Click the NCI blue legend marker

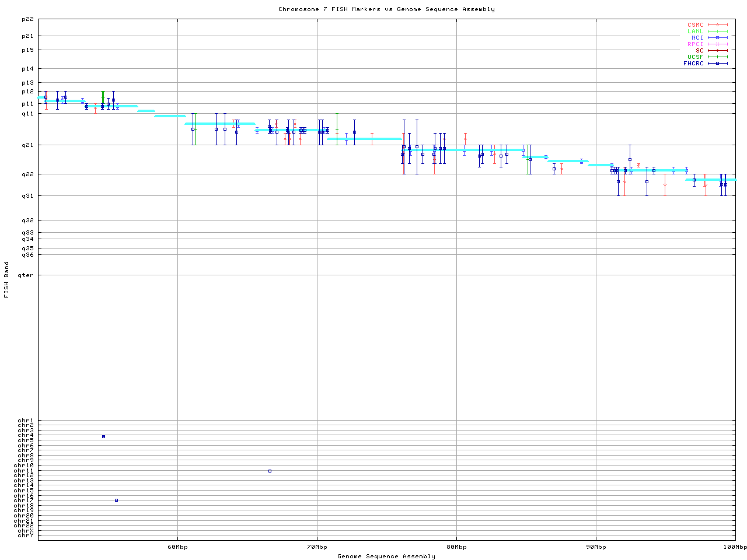[x=717, y=38]
